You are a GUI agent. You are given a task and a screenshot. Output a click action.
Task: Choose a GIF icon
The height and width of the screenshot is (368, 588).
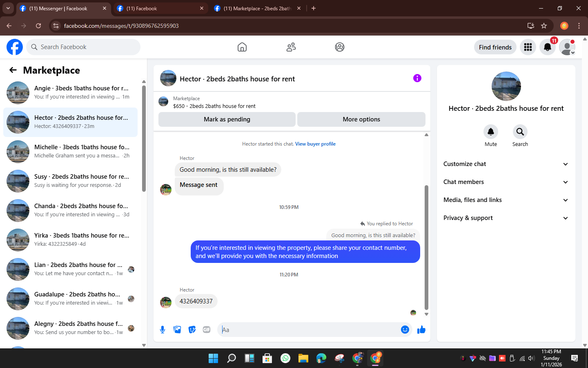(x=207, y=330)
